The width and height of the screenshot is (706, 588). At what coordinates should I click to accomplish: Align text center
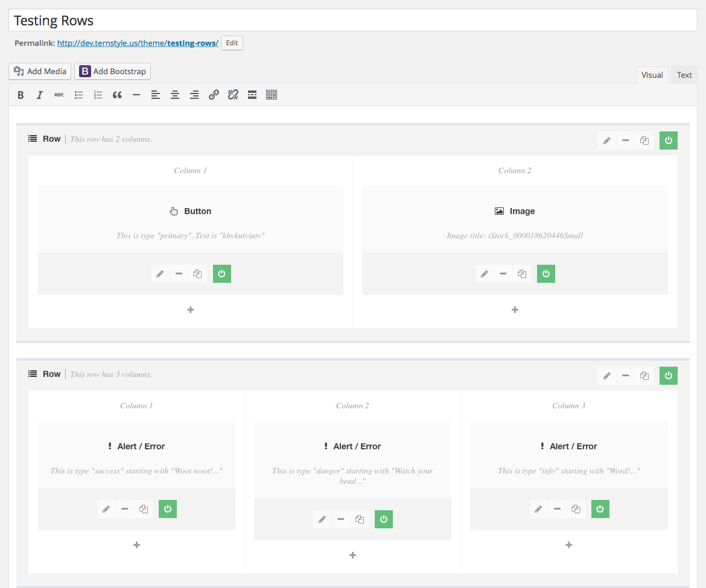(175, 95)
